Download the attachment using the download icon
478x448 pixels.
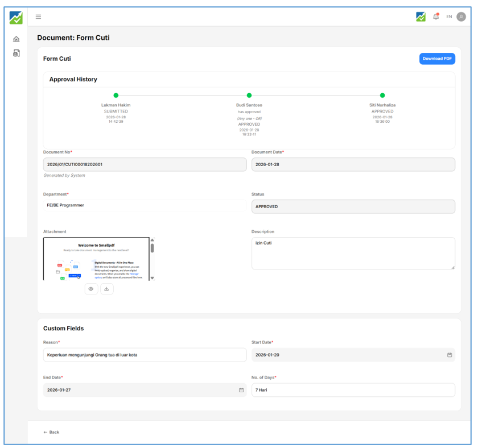click(x=106, y=289)
